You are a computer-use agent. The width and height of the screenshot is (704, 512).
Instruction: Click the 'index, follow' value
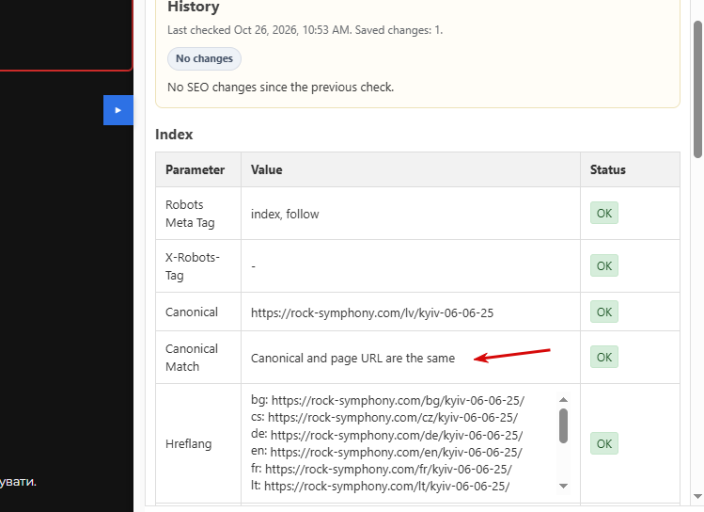(285, 214)
